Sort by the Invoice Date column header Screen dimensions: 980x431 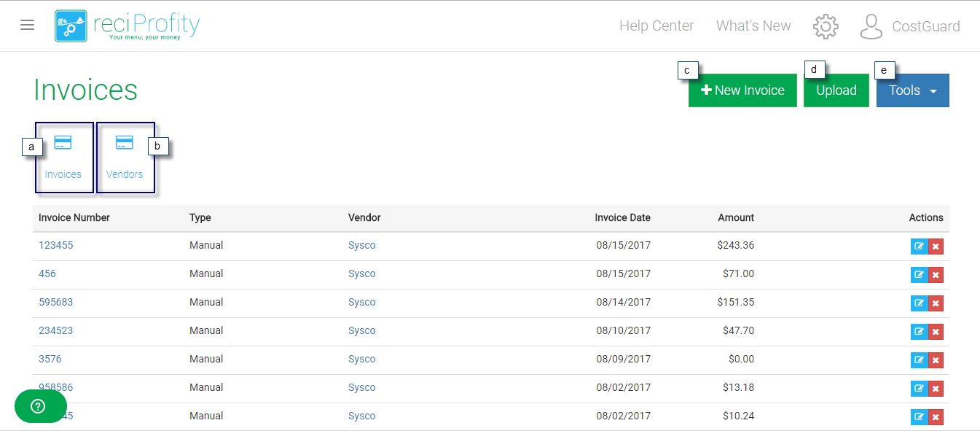click(x=622, y=218)
